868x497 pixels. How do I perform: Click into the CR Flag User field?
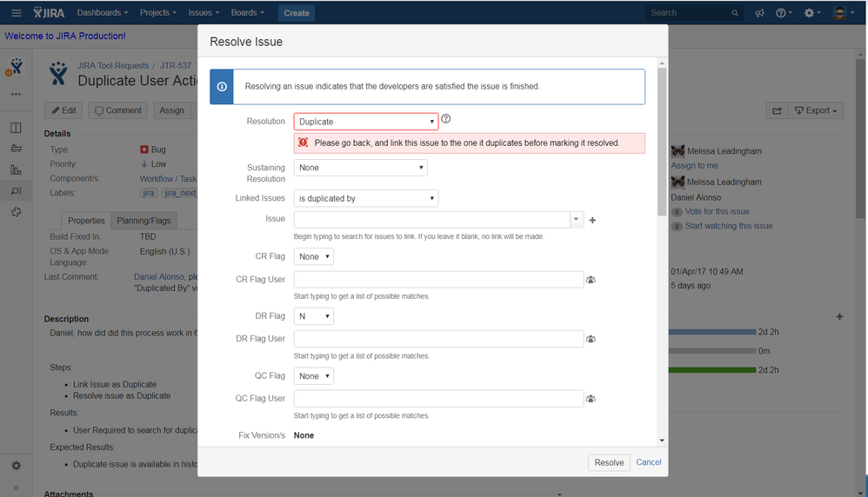tap(438, 279)
